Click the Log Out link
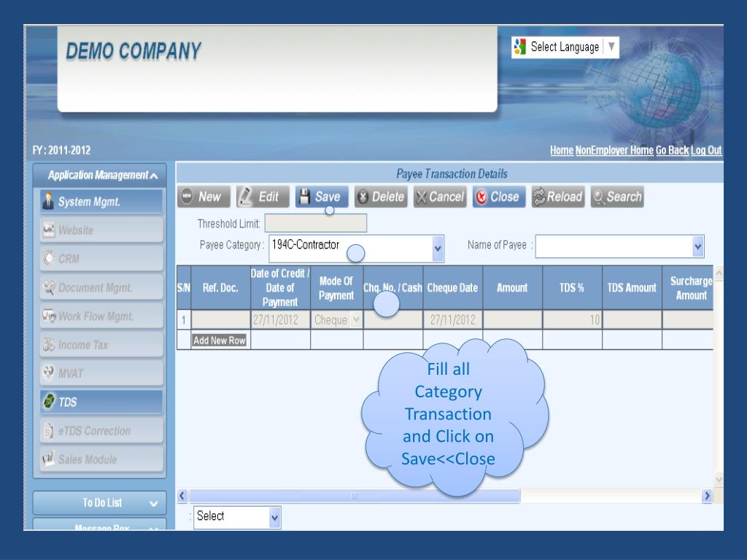The width and height of the screenshot is (747, 560). click(x=706, y=150)
